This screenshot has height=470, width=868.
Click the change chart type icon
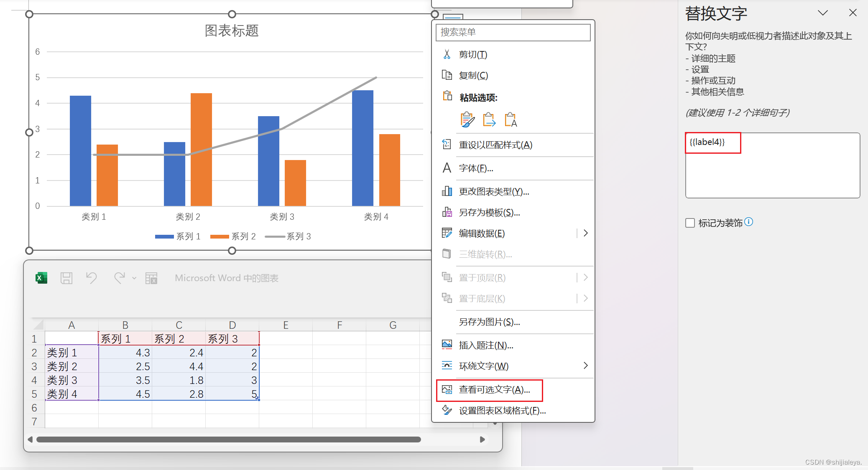[x=447, y=191]
